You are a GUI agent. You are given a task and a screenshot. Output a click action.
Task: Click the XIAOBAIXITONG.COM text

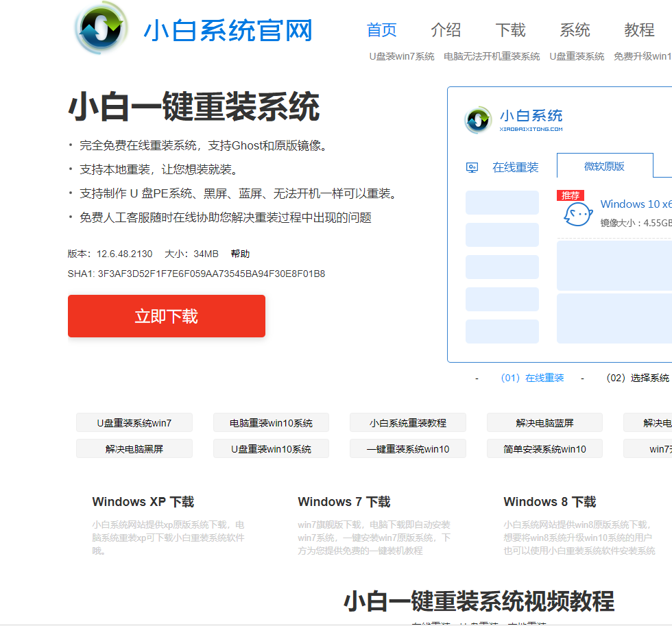tap(531, 129)
